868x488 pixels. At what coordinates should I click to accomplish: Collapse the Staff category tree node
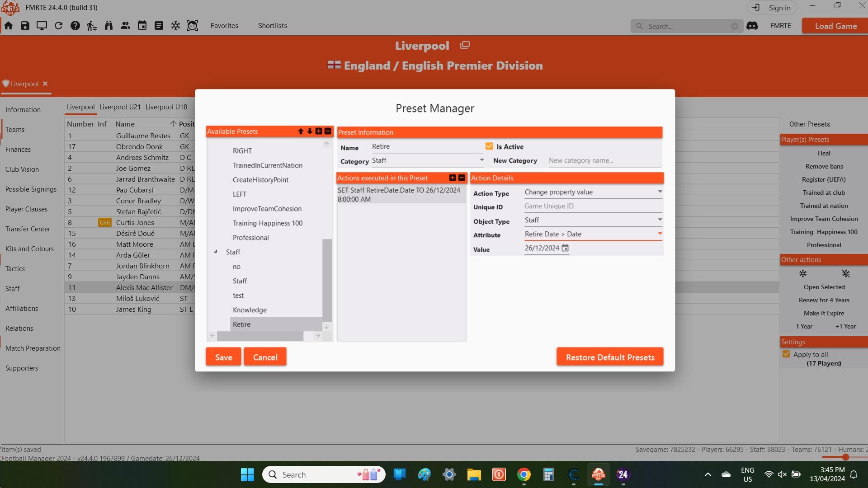[216, 252]
